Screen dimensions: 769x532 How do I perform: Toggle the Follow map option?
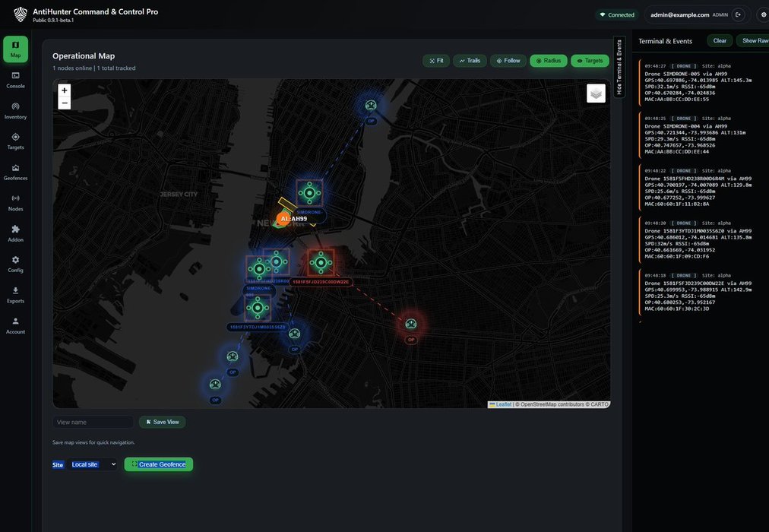(x=508, y=61)
